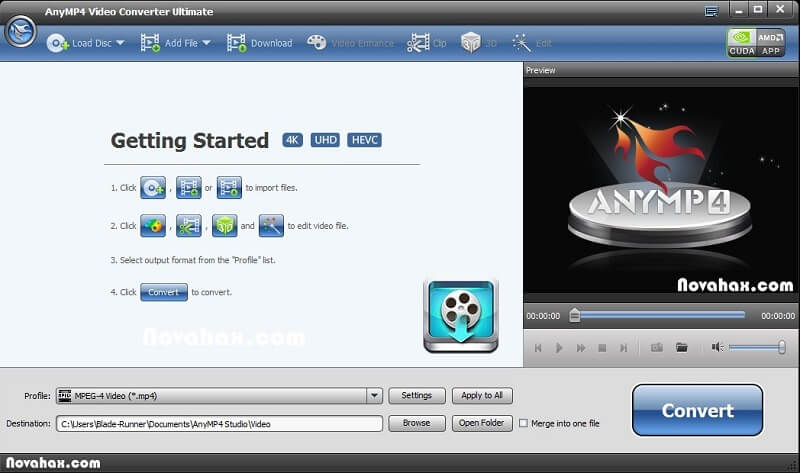Click the volume slider

[x=757, y=347]
